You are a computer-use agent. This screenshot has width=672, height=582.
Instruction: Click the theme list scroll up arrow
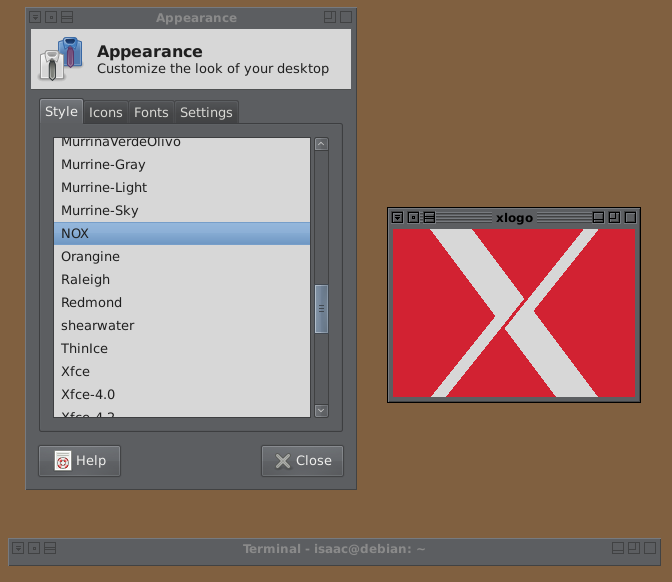tap(321, 144)
